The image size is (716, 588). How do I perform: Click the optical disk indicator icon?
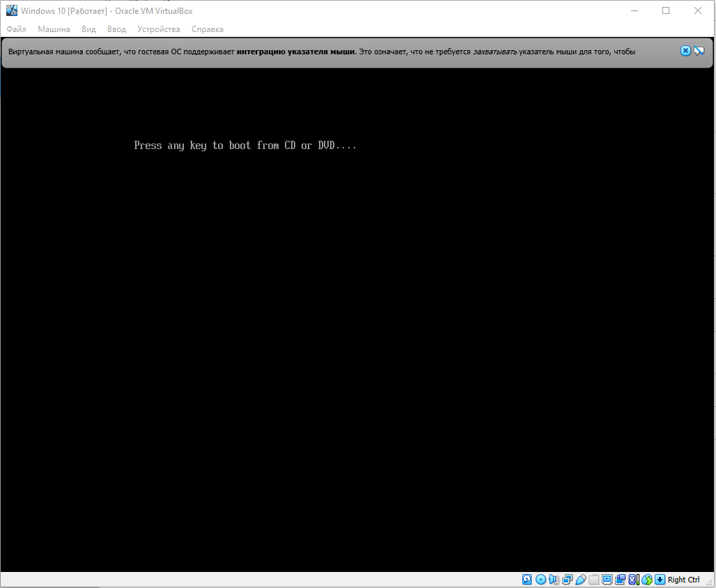pos(540,580)
